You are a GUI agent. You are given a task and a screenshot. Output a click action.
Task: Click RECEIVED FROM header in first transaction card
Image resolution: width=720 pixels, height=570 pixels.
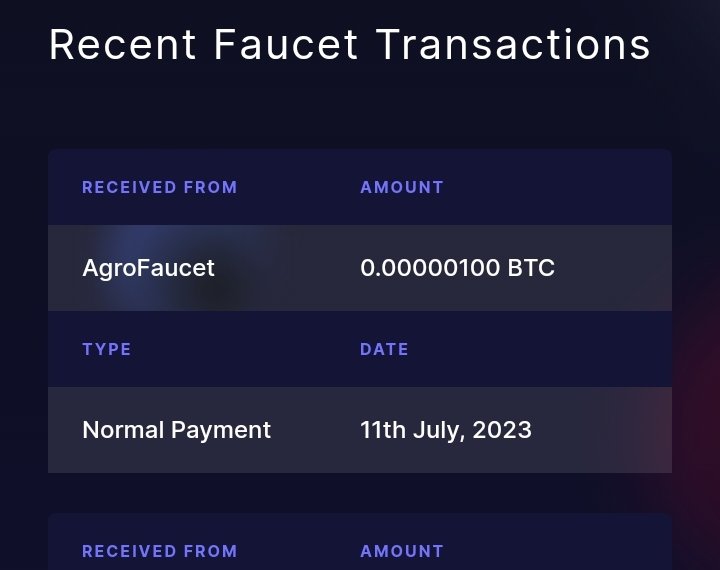pyautogui.click(x=159, y=187)
